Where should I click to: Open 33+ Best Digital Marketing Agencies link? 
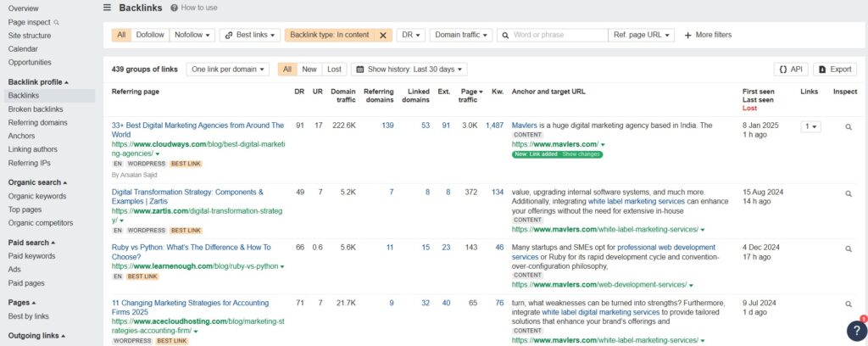[x=198, y=130]
